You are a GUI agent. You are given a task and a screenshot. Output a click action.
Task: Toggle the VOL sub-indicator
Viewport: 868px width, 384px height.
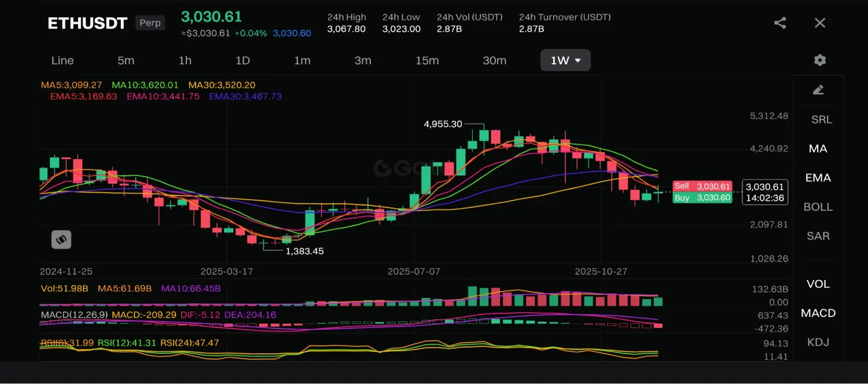[x=818, y=284]
